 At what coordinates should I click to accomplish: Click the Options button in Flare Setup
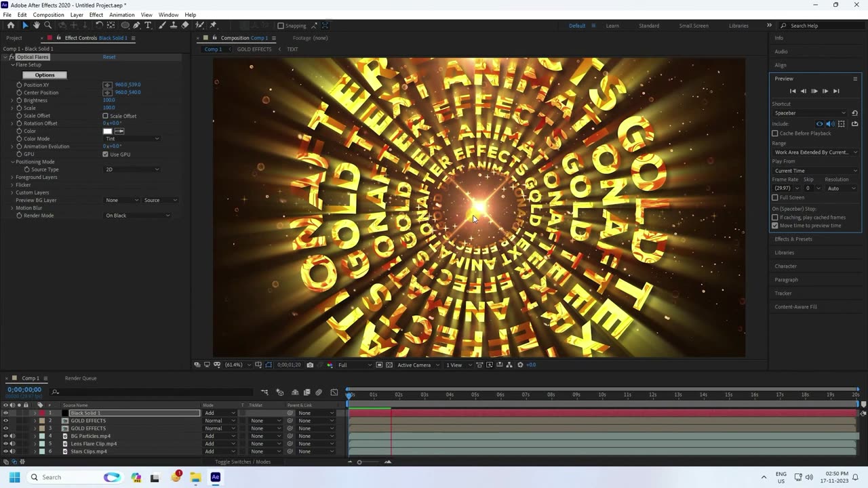[x=45, y=75]
